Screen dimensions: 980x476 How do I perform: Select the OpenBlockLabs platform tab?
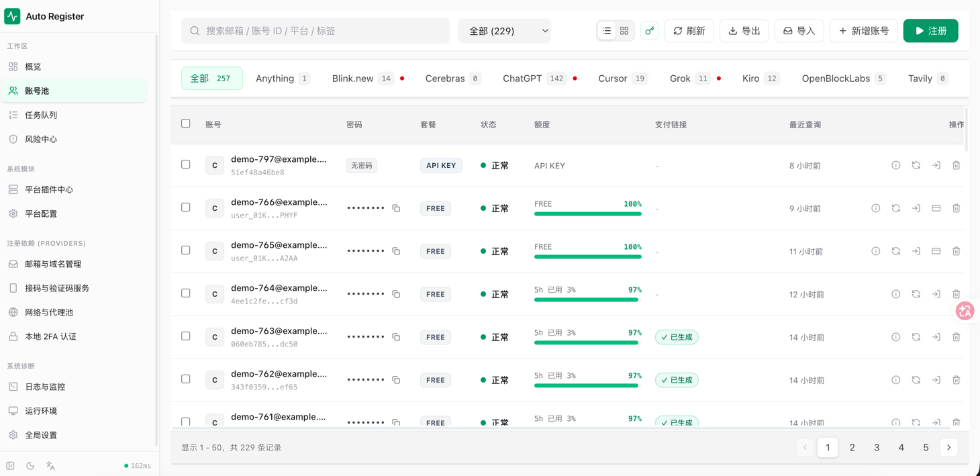(844, 79)
